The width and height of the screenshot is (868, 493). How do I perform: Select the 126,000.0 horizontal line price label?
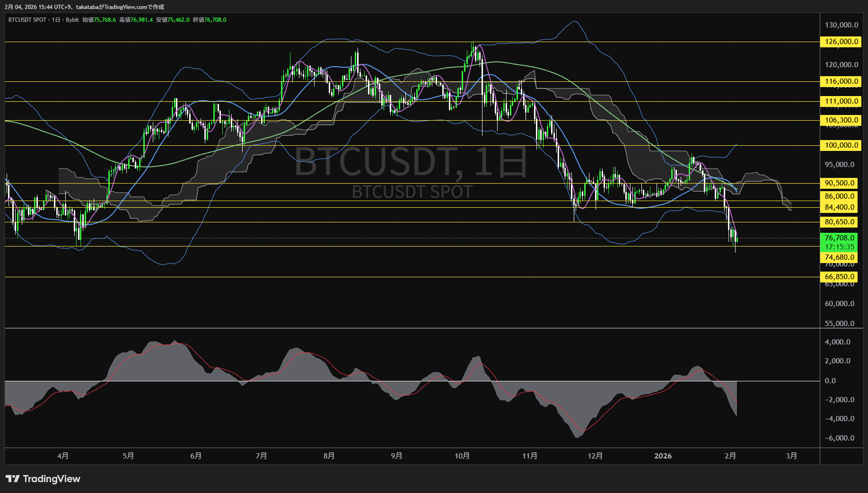coord(841,42)
